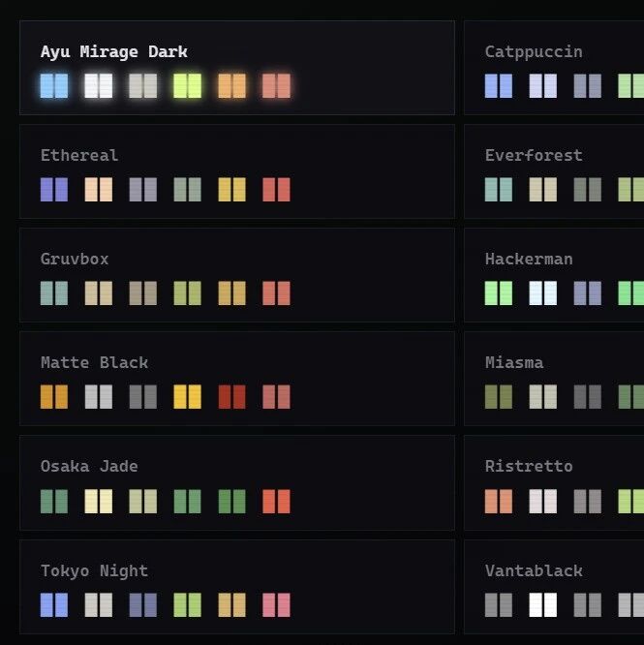
Task: Click the salmon orange swatch in Ristretto
Action: pos(499,502)
